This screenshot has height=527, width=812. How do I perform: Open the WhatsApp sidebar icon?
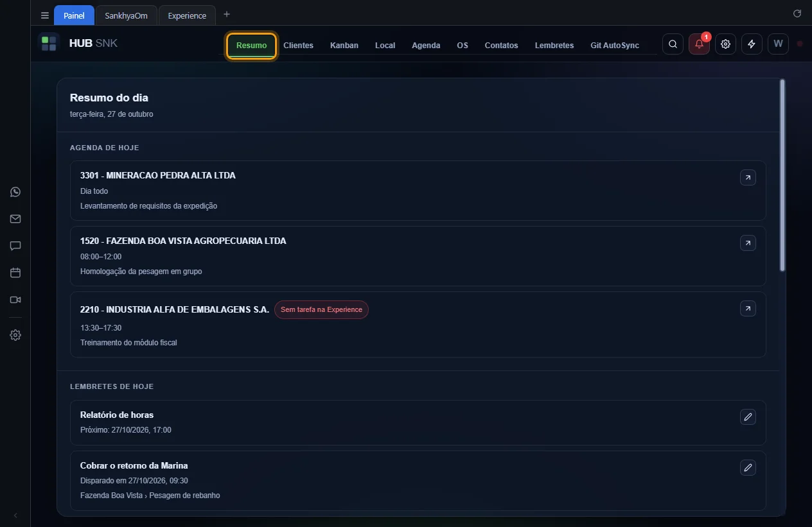(15, 192)
